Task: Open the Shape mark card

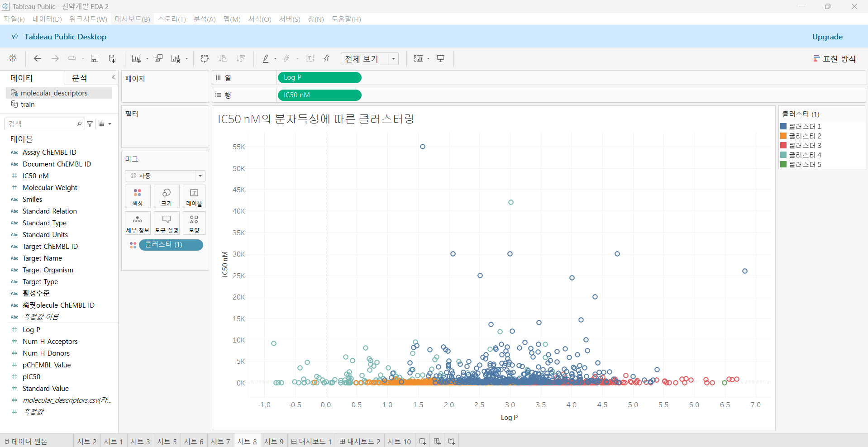Action: pos(194,223)
